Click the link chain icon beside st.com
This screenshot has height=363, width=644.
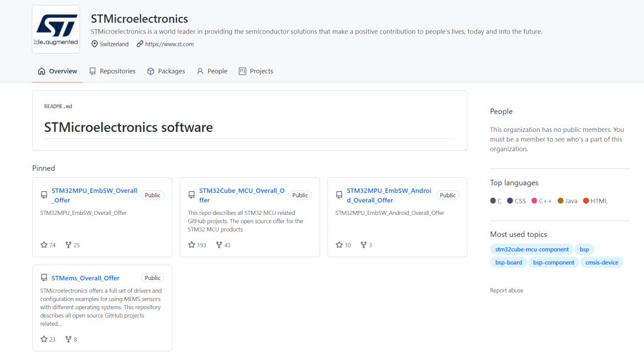(140, 44)
